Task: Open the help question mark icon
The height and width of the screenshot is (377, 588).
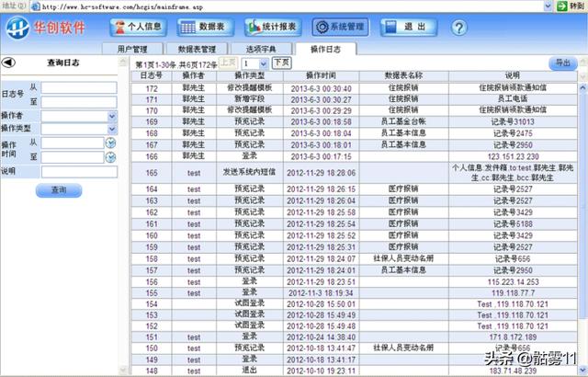Action: tap(459, 28)
